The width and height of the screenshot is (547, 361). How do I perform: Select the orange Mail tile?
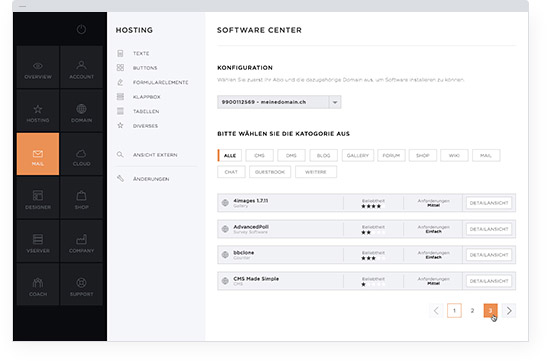[x=38, y=154]
